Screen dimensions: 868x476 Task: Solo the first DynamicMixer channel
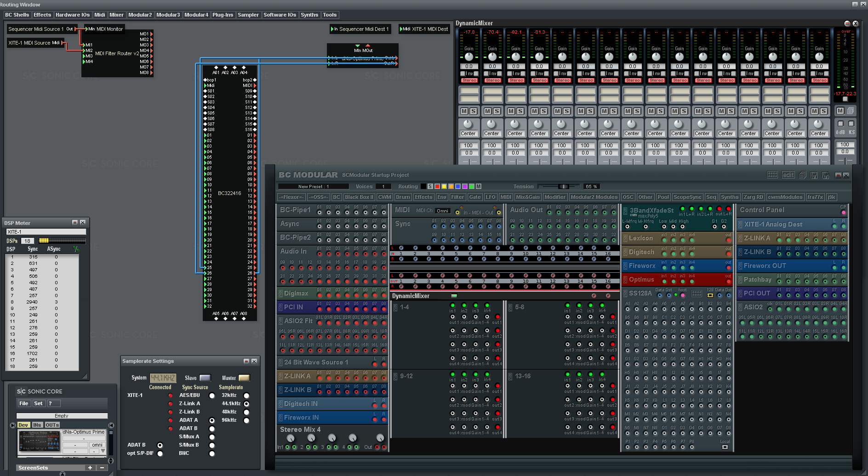[x=474, y=111]
